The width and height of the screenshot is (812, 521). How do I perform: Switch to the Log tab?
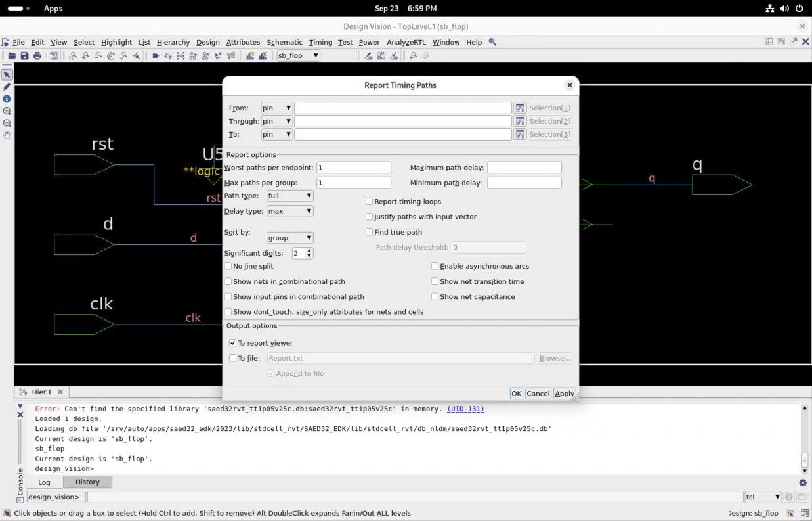click(x=44, y=482)
